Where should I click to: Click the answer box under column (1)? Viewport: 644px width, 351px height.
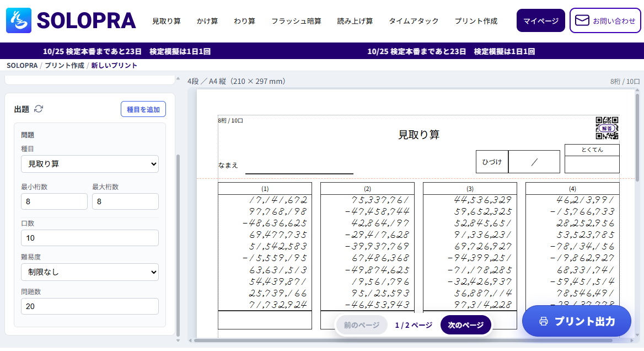[265, 320]
